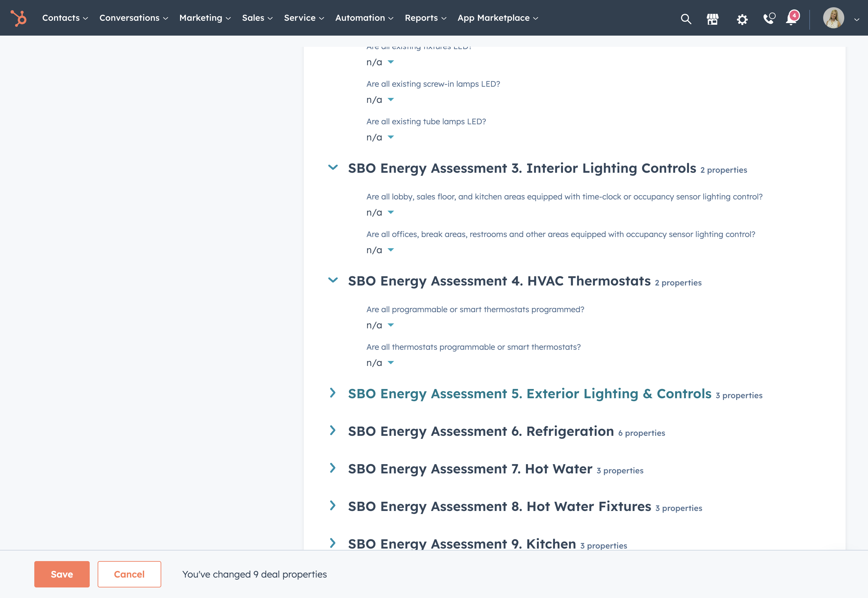
Task: Expand the 7. Hot Water section
Action: [332, 467]
